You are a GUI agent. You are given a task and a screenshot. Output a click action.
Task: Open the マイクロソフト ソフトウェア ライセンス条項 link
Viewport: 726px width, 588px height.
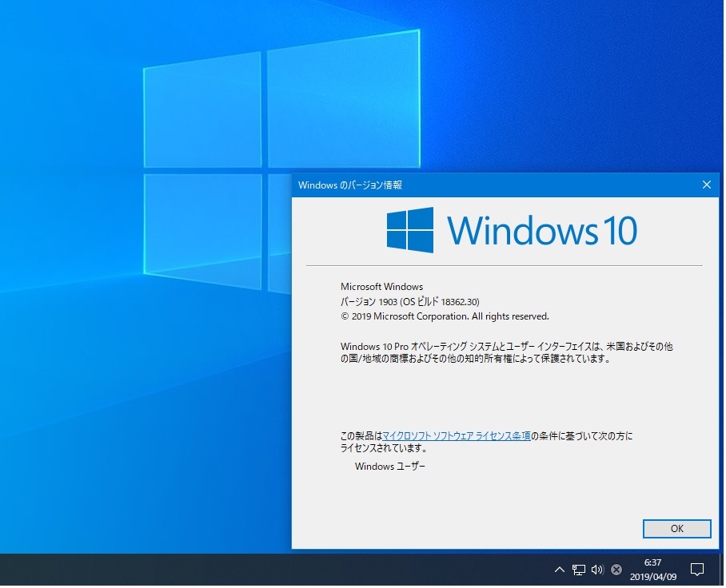pyautogui.click(x=458, y=437)
